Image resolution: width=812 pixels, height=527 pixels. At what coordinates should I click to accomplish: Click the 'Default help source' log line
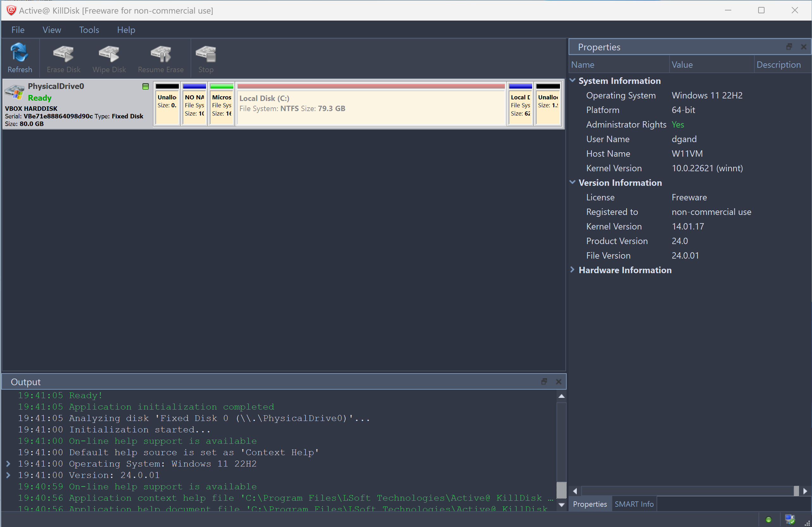168,452
